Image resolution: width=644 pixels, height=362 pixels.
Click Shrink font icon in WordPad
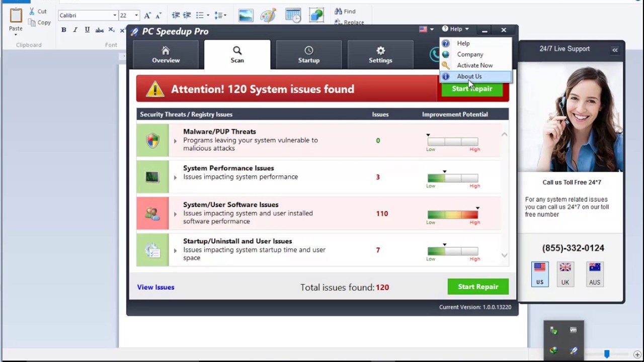(157, 16)
